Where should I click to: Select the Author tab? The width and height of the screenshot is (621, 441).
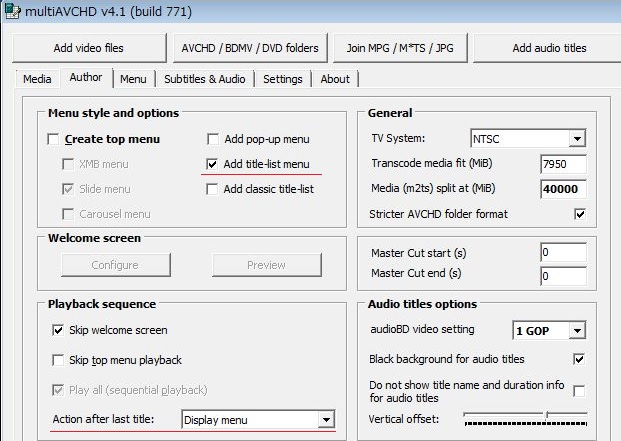(86, 77)
